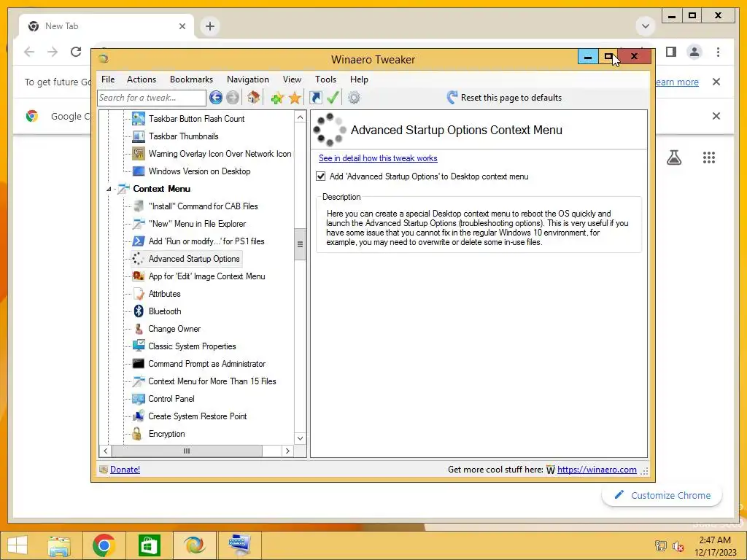The height and width of the screenshot is (560, 747).
Task: Click the horizontal scroll left arrow
Action: click(106, 451)
